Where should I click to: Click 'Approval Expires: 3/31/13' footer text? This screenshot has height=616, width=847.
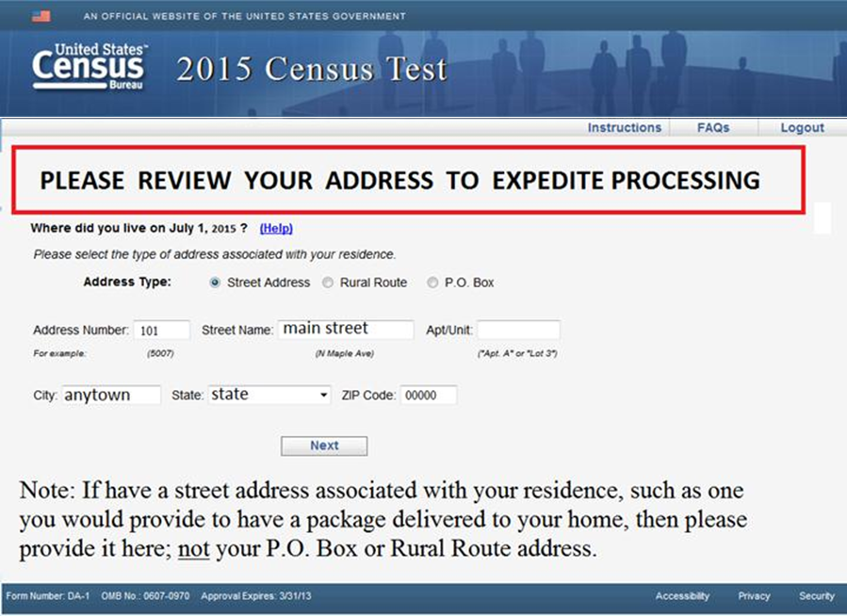point(256,596)
